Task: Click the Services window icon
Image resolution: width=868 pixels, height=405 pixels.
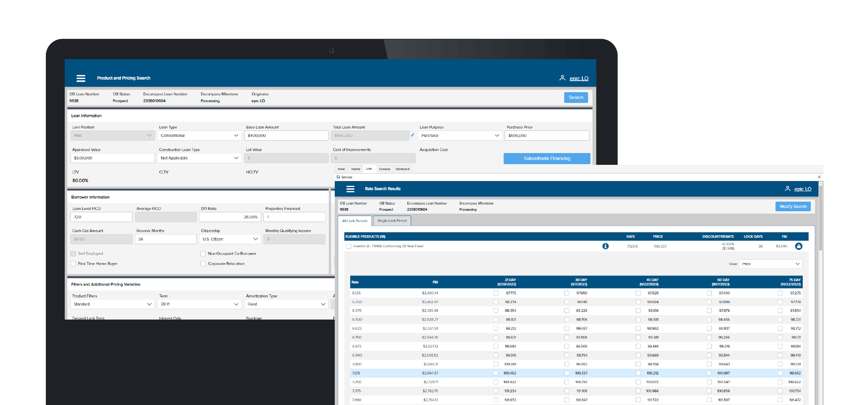Action: click(x=338, y=177)
